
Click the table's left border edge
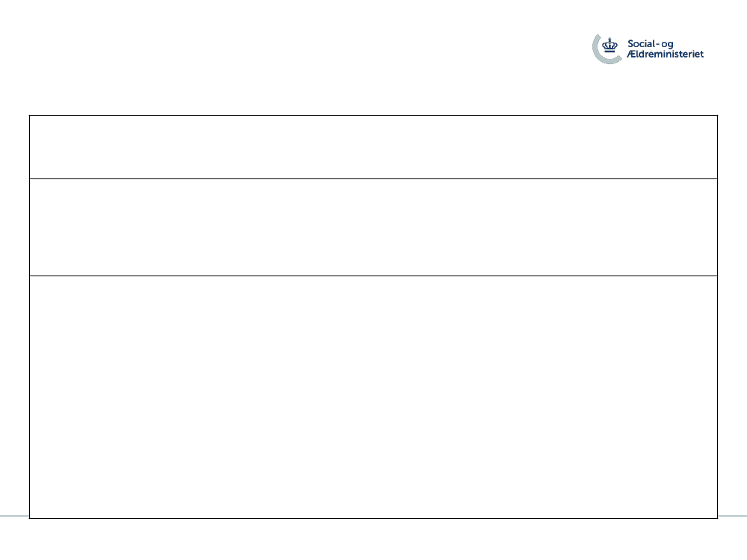coord(30,317)
